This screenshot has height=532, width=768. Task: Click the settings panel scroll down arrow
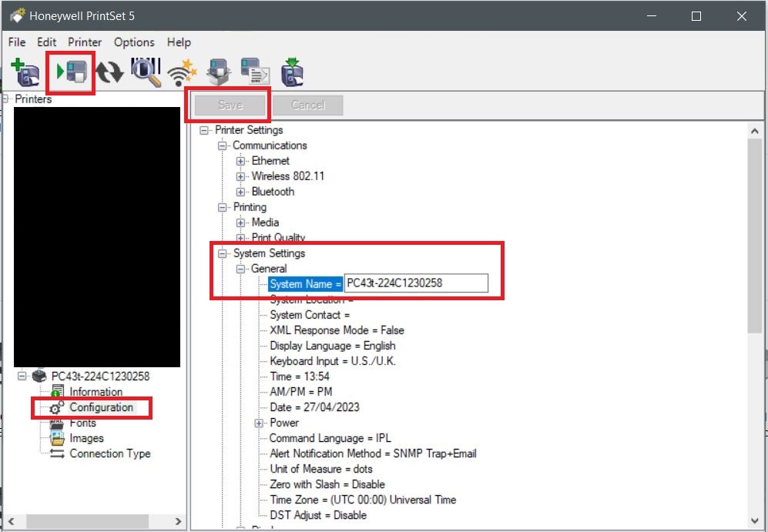(x=755, y=520)
